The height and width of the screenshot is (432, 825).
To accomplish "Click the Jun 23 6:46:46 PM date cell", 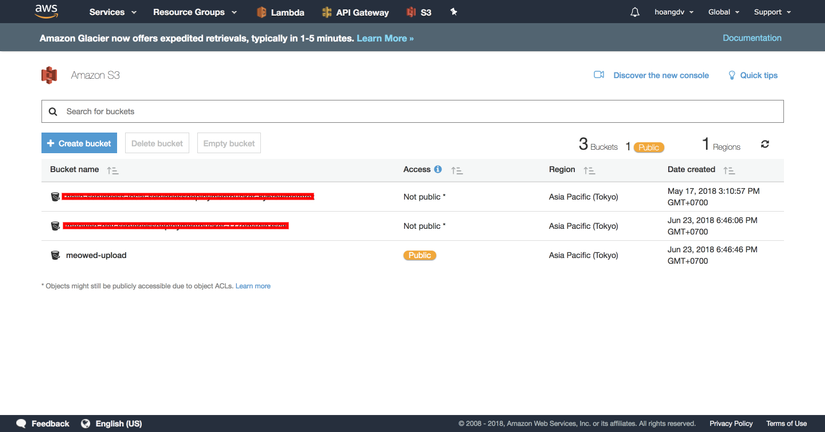I will [712, 255].
